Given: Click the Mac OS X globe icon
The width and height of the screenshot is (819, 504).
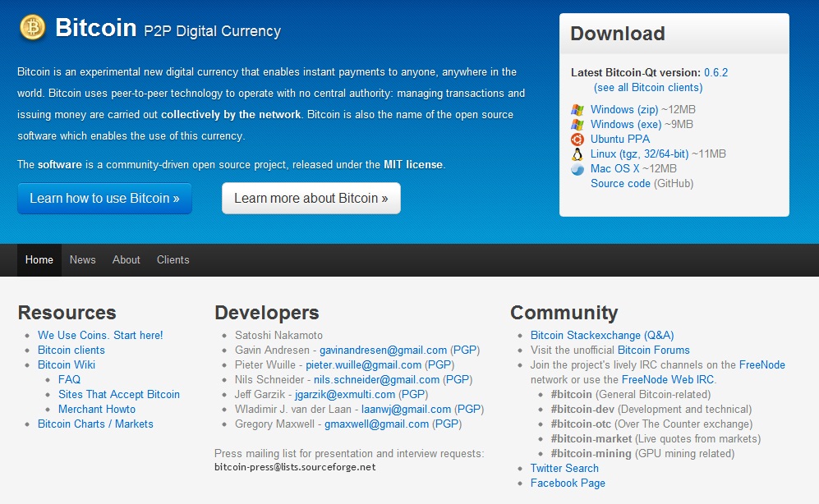Looking at the screenshot, I should click(577, 169).
